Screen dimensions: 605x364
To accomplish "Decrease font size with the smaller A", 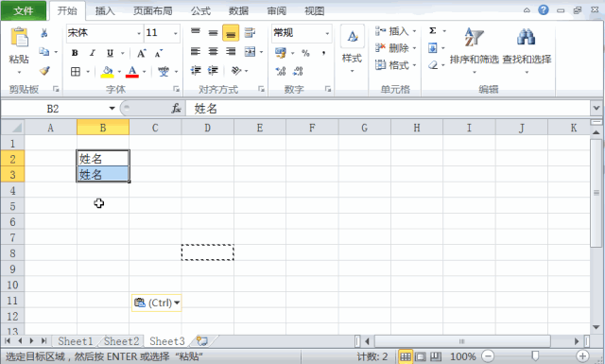I will (158, 53).
